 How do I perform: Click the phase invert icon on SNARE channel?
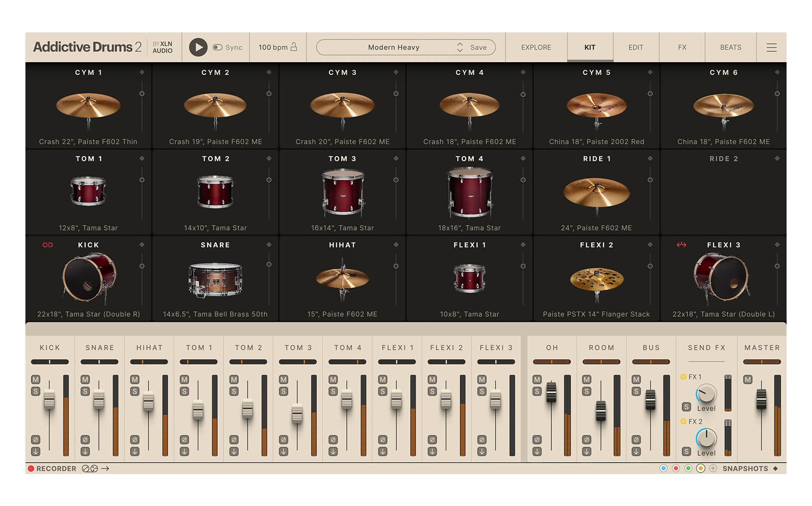(x=85, y=440)
